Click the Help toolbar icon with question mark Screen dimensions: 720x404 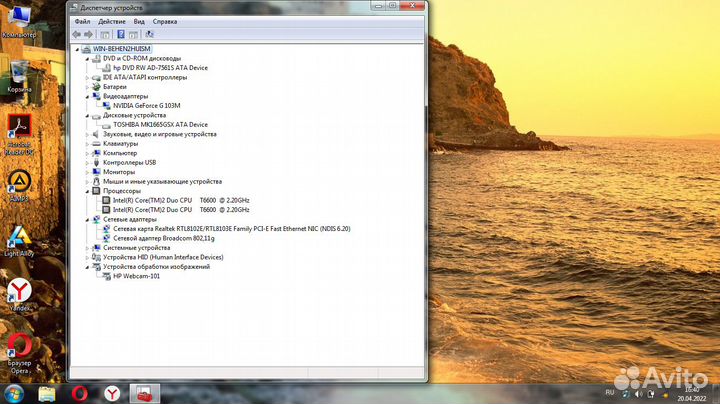tap(121, 34)
